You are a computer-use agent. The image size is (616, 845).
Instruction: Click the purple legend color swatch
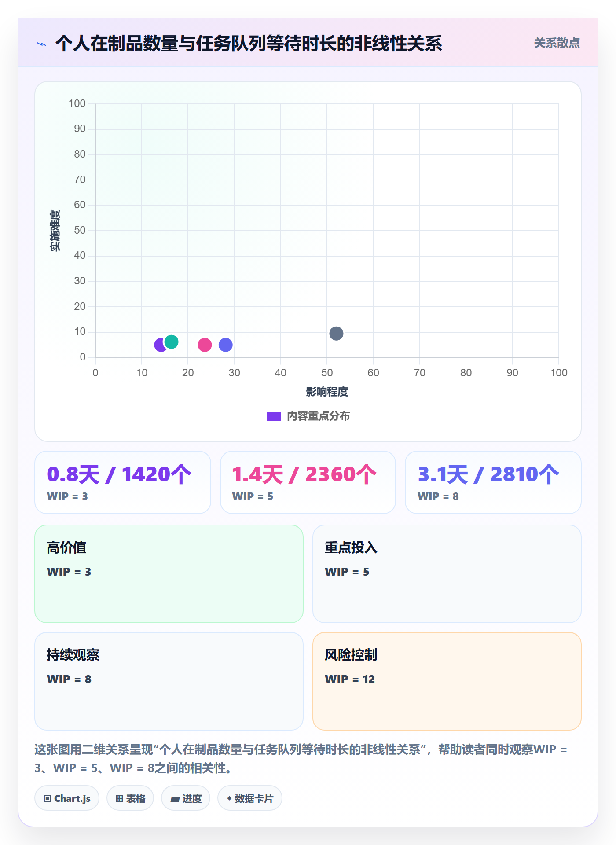[273, 416]
